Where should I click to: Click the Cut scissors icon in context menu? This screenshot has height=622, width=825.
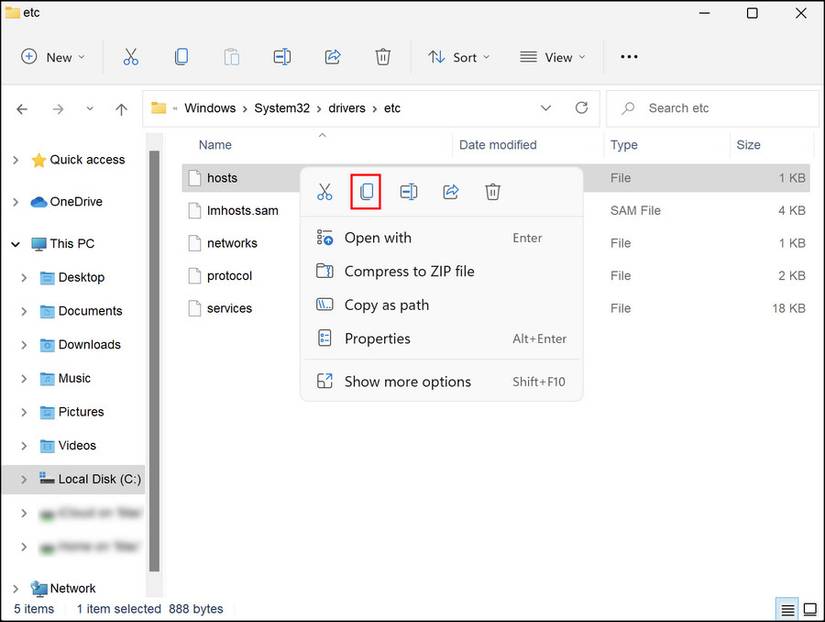(325, 191)
